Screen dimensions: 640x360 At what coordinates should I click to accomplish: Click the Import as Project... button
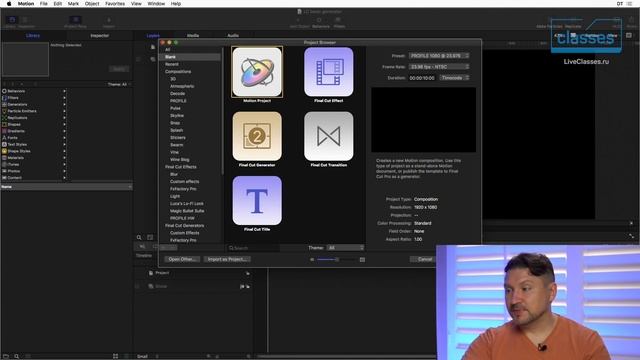[227, 259]
